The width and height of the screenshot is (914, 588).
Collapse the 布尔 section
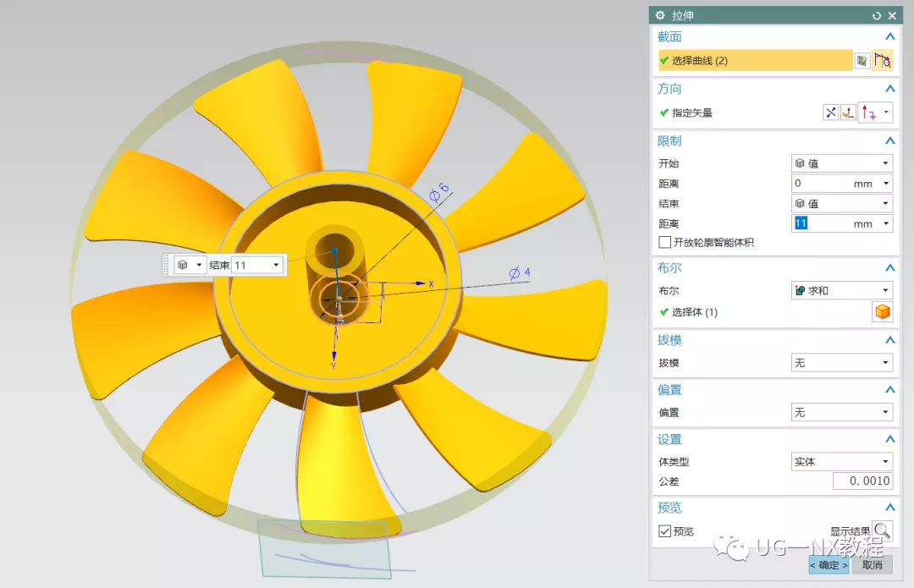(x=890, y=267)
